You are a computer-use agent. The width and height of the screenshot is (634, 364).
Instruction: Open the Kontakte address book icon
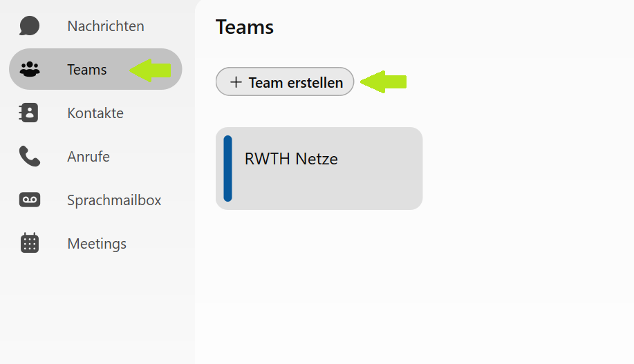(x=30, y=113)
